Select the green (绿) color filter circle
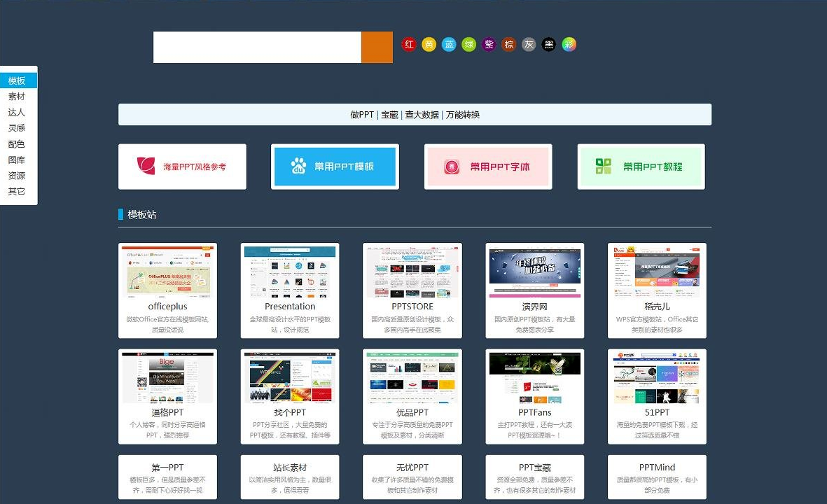 pyautogui.click(x=469, y=44)
